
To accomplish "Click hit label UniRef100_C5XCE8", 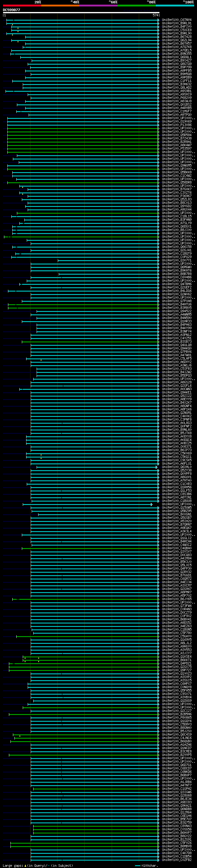I will pos(177,30).
